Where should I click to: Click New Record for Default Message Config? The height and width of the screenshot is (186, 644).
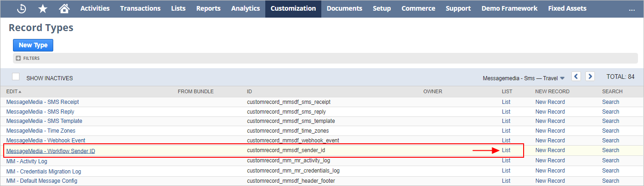550,181
